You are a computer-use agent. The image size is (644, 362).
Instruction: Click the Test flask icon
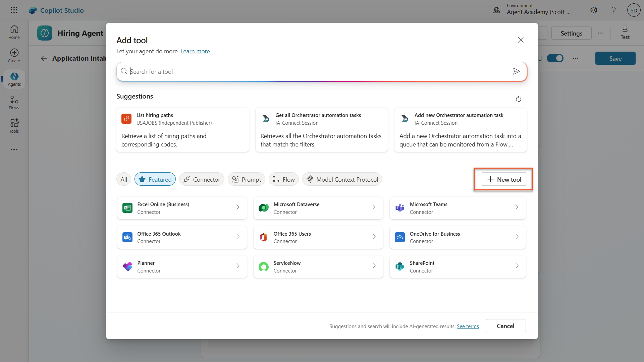625,33
